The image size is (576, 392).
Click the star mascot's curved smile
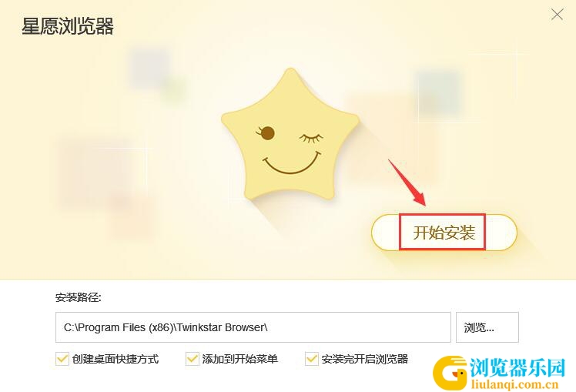tap(291, 163)
